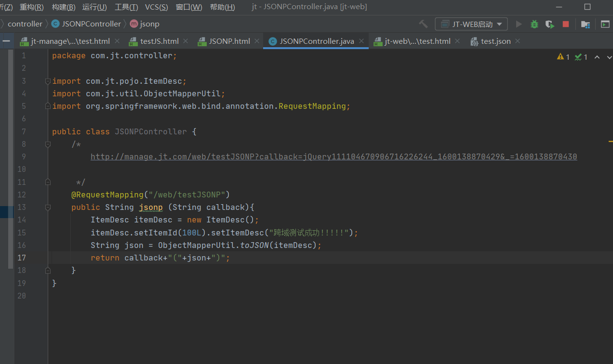The image size is (613, 364).
Task: Open the 窗口(W) menu
Action: coord(189,7)
